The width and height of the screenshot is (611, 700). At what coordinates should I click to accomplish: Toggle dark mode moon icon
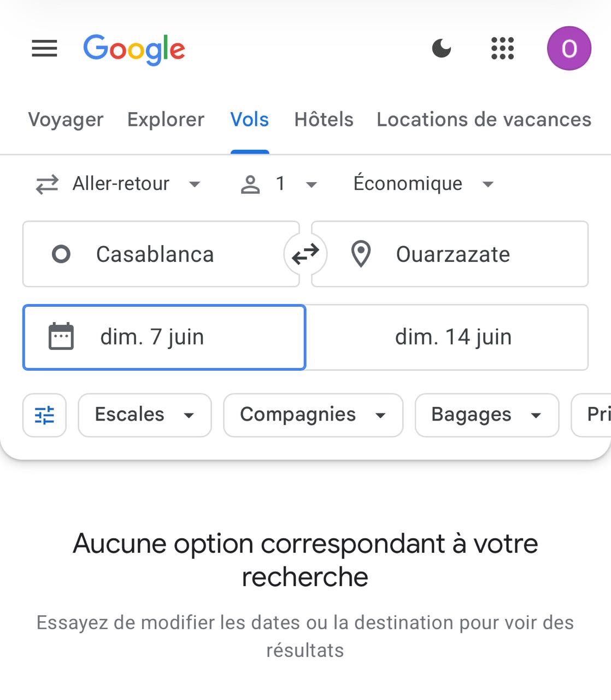tap(442, 49)
